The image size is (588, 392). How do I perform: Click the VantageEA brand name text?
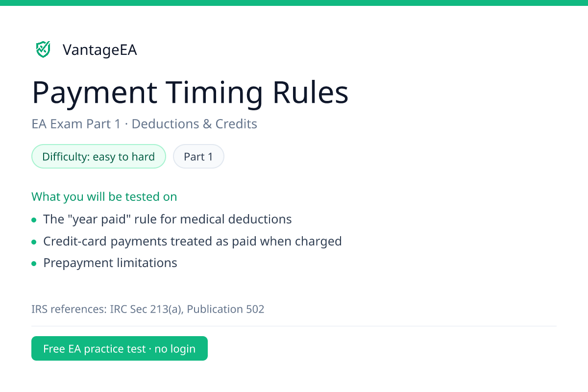[100, 50]
